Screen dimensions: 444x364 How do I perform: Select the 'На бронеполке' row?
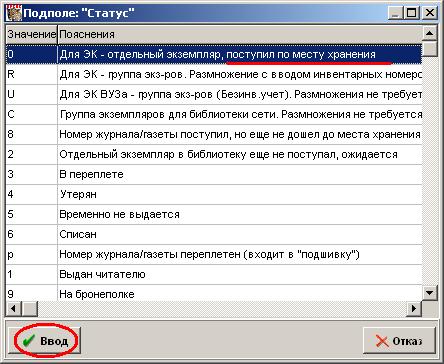214,293
